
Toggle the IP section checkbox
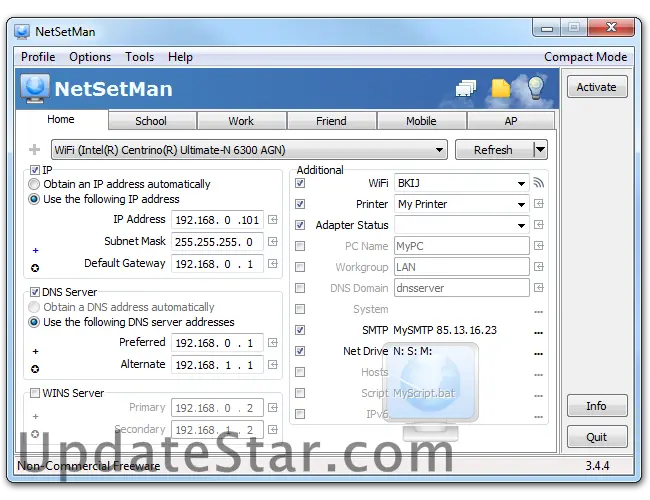click(35, 170)
